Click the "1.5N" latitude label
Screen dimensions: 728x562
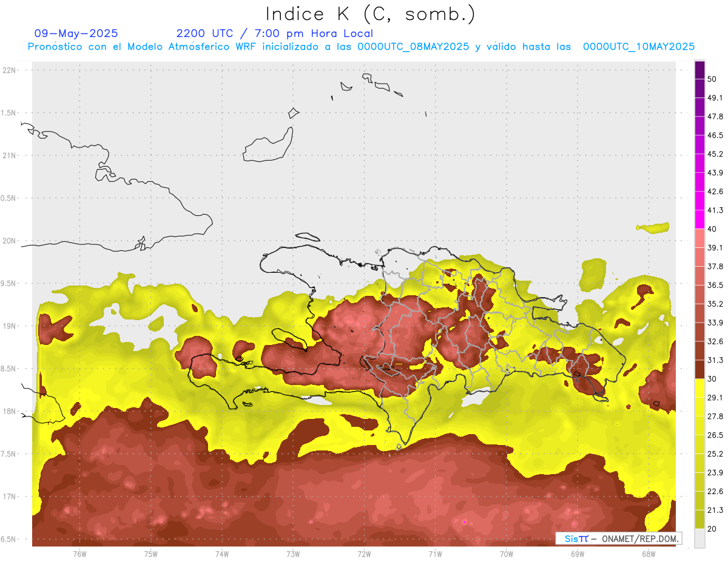(8, 113)
